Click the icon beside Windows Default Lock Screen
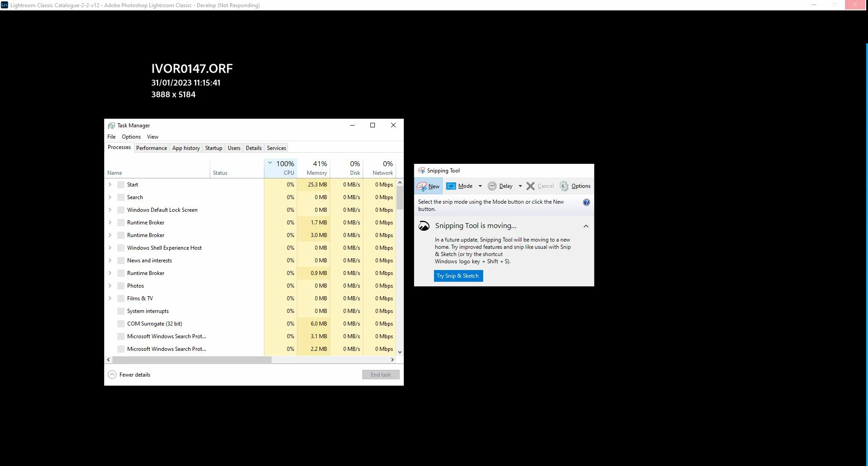This screenshot has height=466, width=868. point(121,210)
